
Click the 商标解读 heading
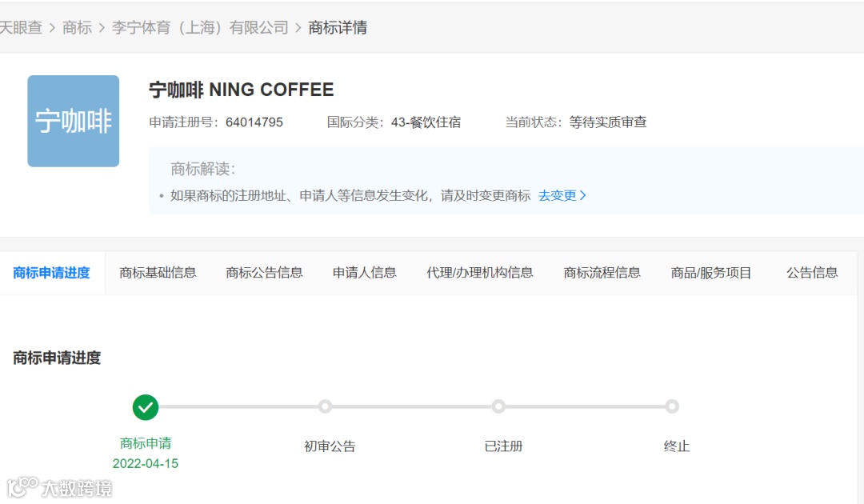click(x=202, y=169)
